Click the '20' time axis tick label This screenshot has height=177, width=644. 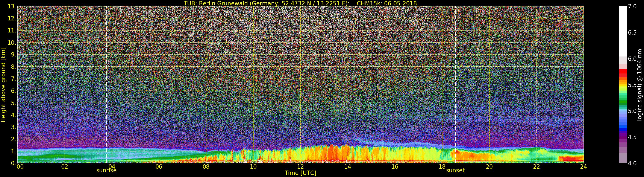[489, 167]
